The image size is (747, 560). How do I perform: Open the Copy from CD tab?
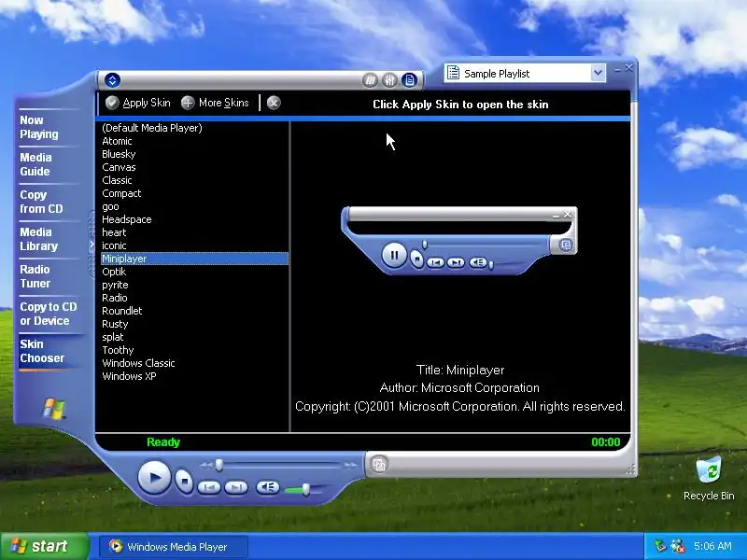(41, 202)
